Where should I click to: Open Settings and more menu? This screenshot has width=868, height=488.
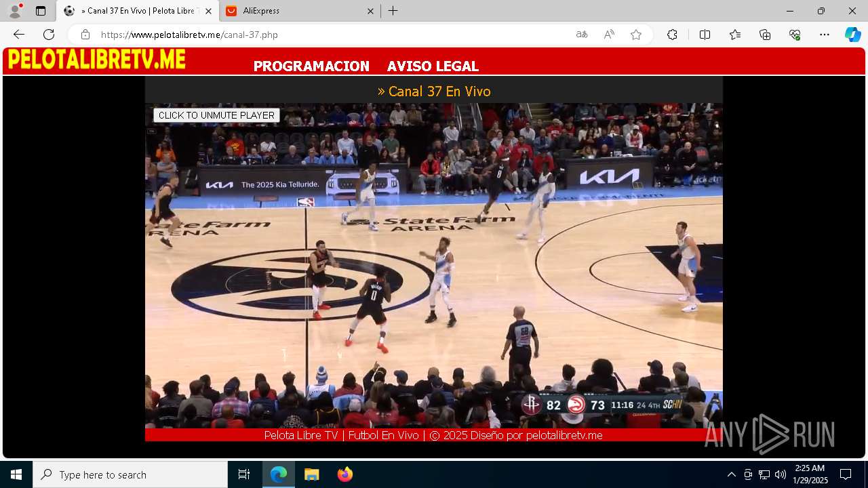click(x=825, y=35)
